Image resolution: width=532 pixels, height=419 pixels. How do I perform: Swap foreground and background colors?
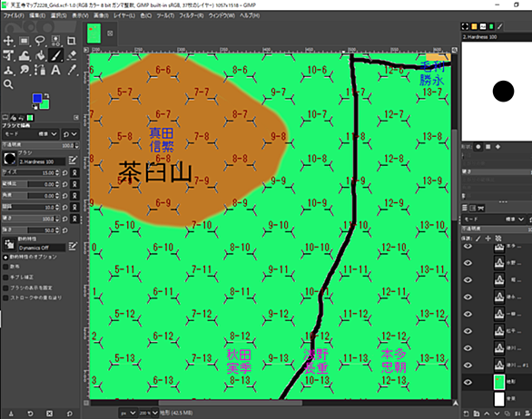click(x=47, y=95)
